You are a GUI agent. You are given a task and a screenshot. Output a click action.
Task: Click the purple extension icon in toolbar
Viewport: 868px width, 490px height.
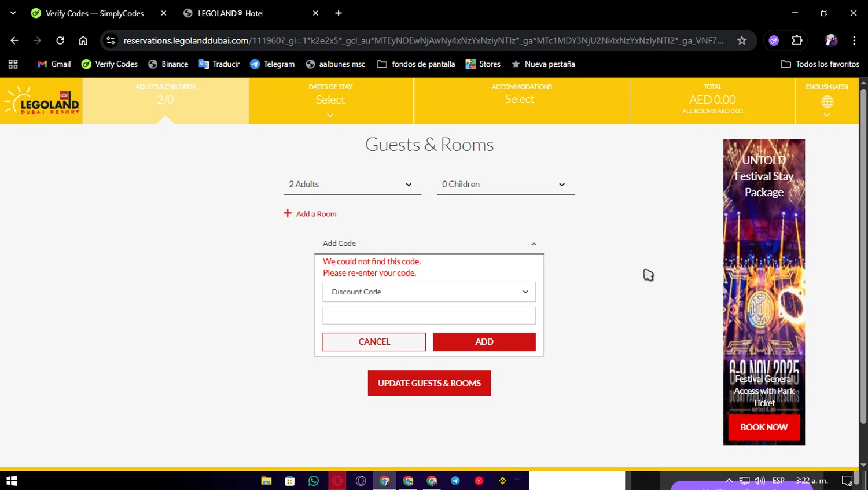[x=774, y=40]
